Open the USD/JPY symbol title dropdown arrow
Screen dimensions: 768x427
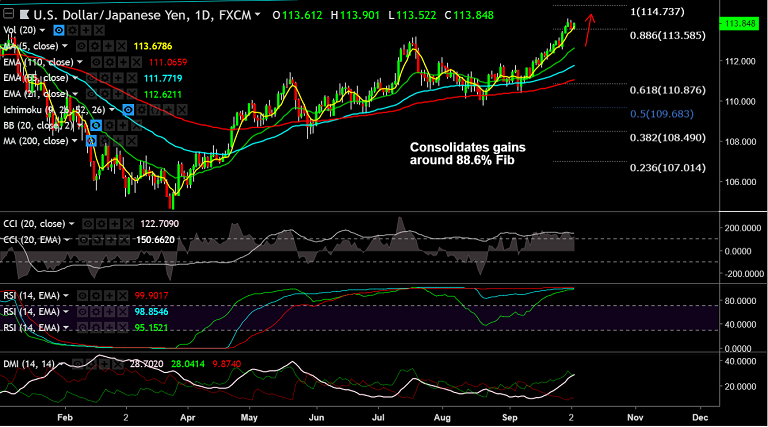point(258,15)
